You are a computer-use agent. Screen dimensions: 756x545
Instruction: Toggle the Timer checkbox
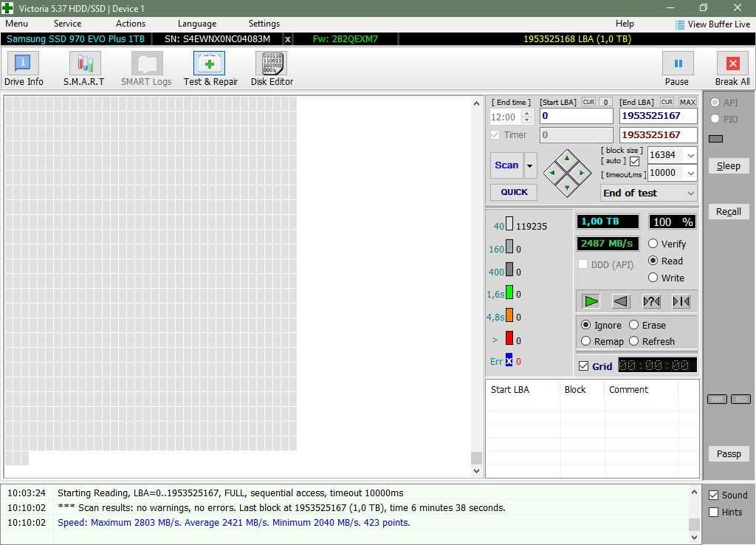[495, 135]
